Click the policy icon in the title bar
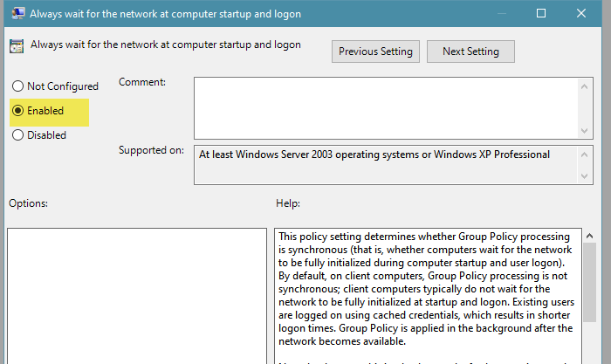The width and height of the screenshot is (611, 364). (x=14, y=13)
